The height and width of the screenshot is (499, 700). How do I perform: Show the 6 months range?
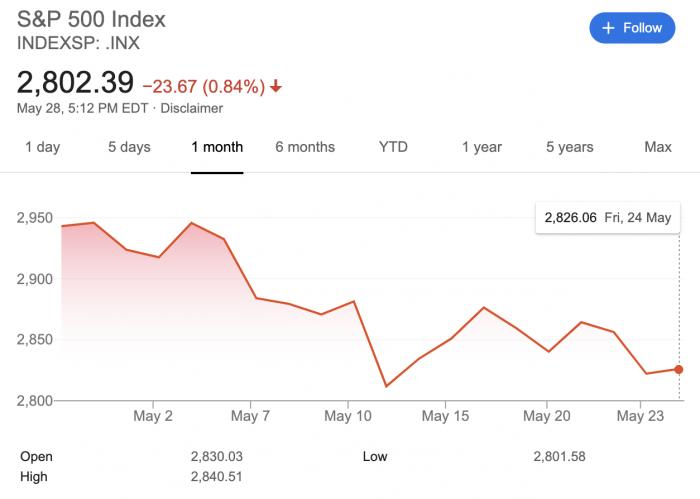(305, 147)
